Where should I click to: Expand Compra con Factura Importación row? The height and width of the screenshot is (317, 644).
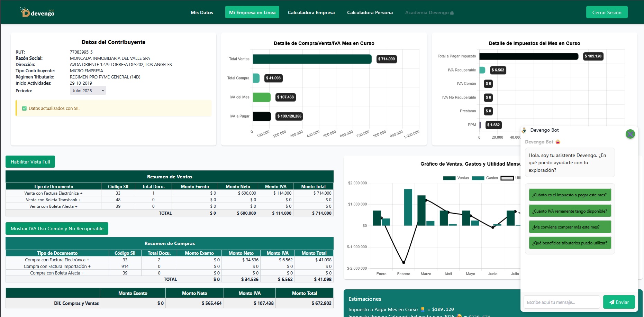click(57, 267)
